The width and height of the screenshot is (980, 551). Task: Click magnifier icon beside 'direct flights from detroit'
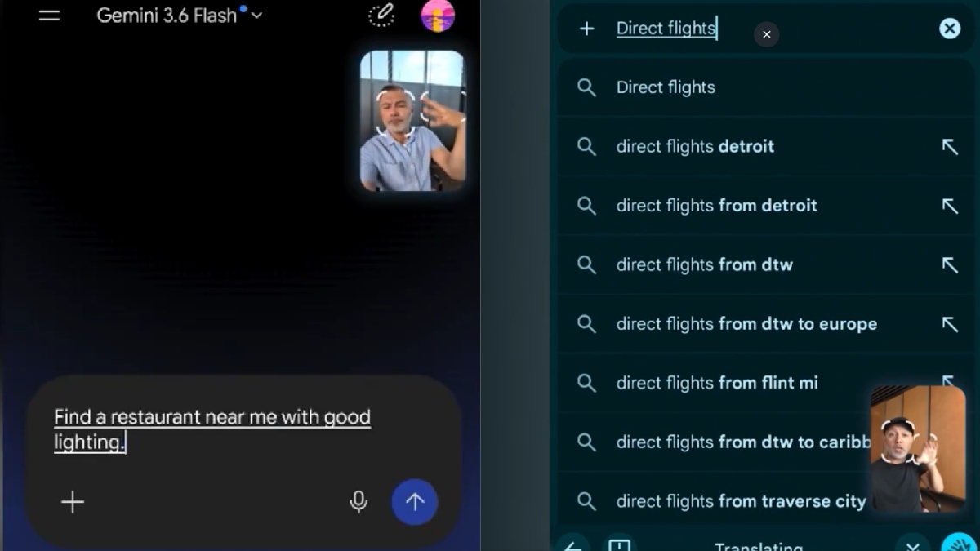[586, 206]
